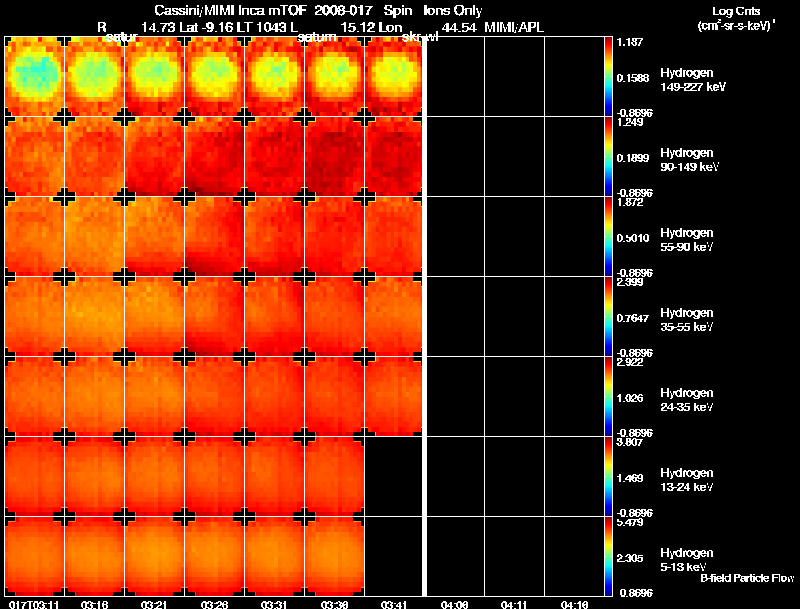Pick the 149-227 keV image at 03:26
This screenshot has width=800, height=609.
click(x=214, y=77)
